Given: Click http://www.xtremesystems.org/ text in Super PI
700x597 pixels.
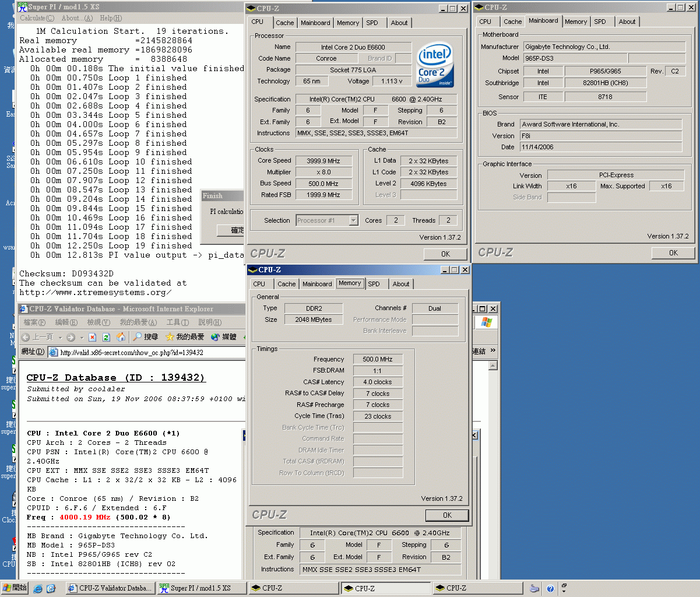Looking at the screenshot, I should pyautogui.click(x=96, y=292).
